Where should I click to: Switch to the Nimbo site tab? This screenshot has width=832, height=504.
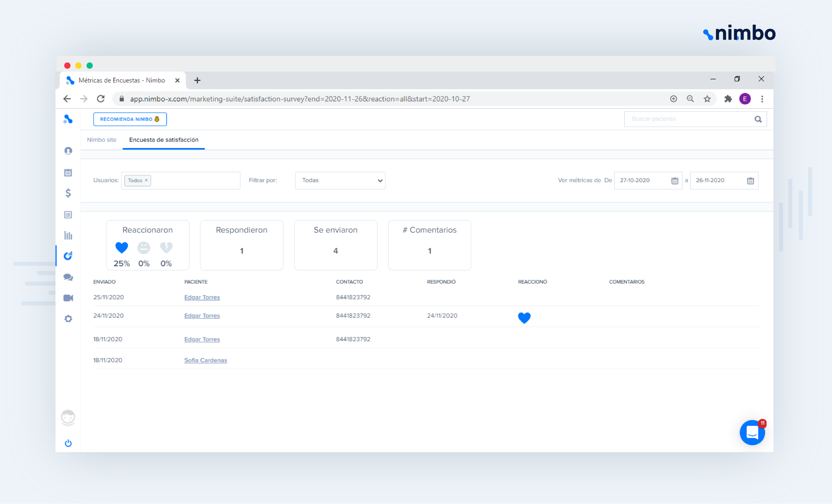tap(102, 140)
